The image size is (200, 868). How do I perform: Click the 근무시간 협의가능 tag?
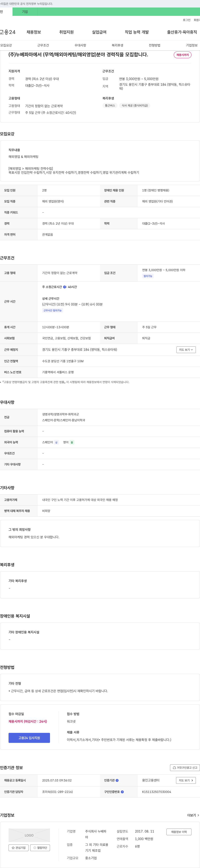(52, 311)
